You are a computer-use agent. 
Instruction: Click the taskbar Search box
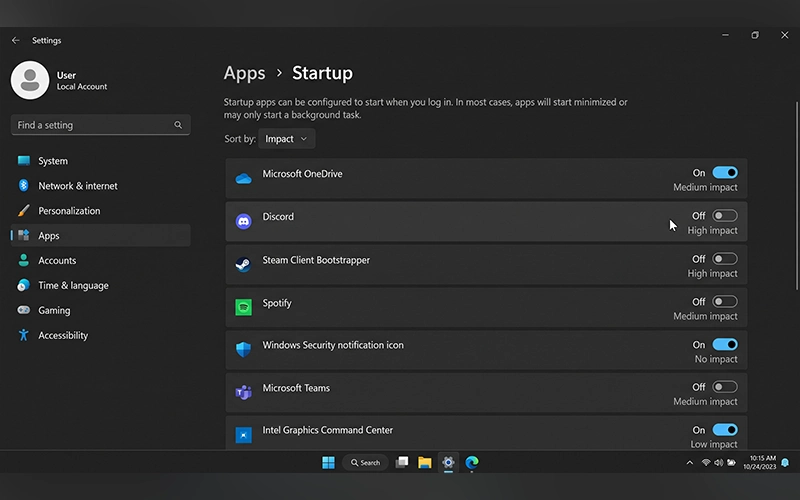(x=365, y=463)
